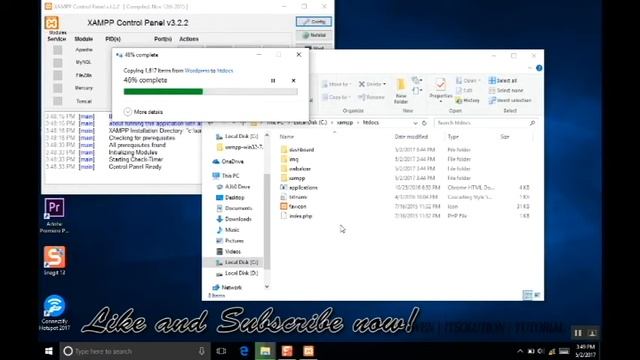Click the XAMPP logo in Control Panel
This screenshot has height=360, width=640.
[52, 22]
